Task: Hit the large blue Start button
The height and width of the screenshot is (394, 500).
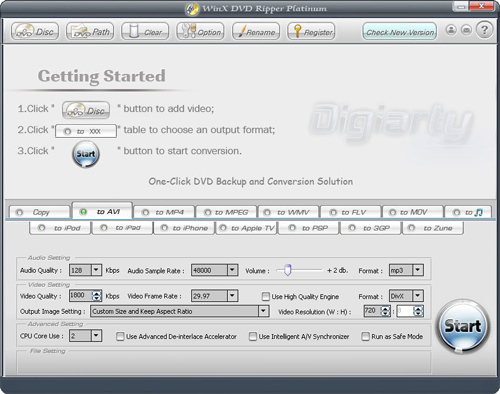Action: (462, 326)
